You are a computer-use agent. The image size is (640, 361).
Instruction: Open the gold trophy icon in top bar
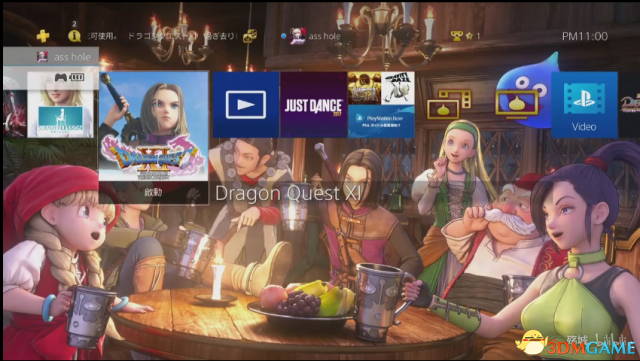(457, 36)
